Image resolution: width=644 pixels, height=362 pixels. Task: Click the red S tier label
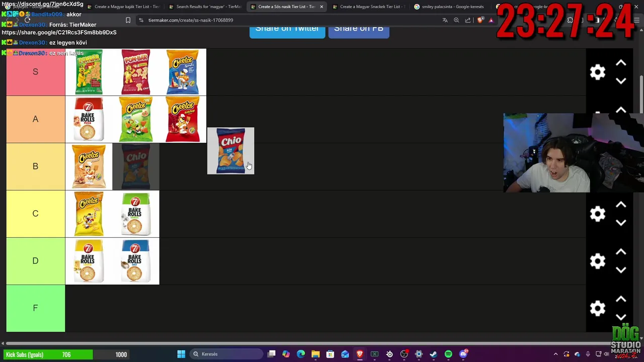click(36, 72)
